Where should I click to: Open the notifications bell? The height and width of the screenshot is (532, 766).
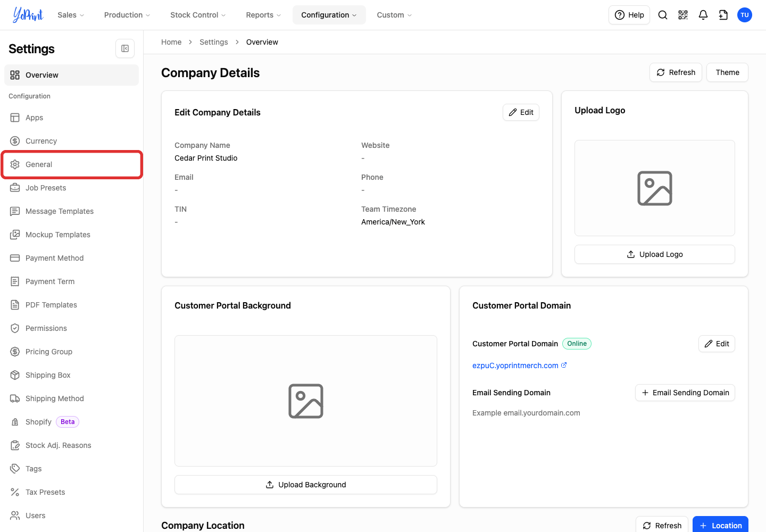point(703,15)
